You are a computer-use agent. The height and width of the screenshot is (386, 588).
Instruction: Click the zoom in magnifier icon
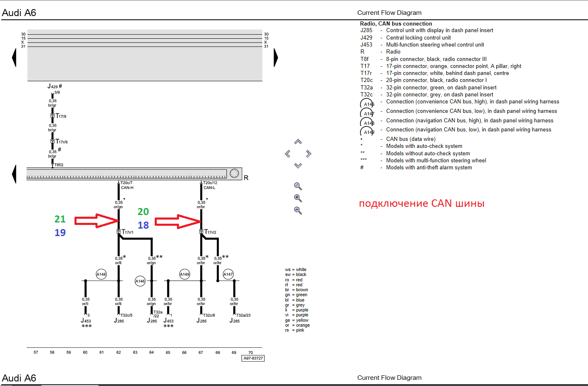(298, 198)
